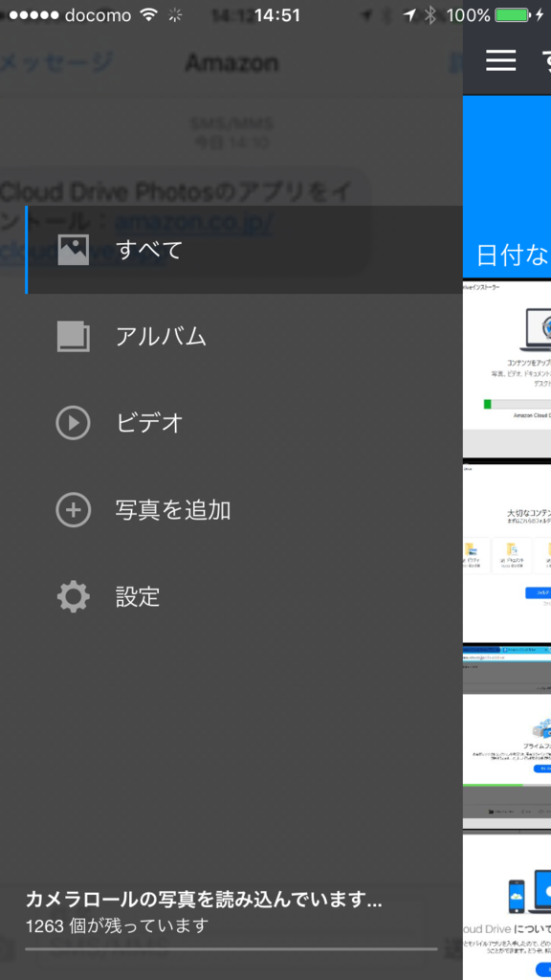Open the アルバム album icon
551x980 pixels.
[73, 336]
